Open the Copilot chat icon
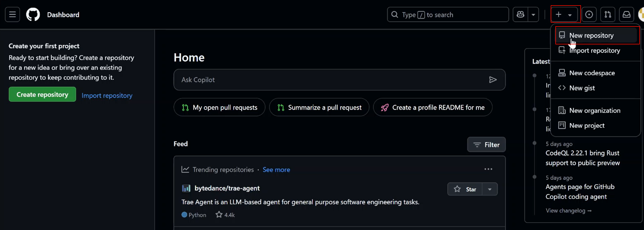The image size is (644, 230). [520, 14]
